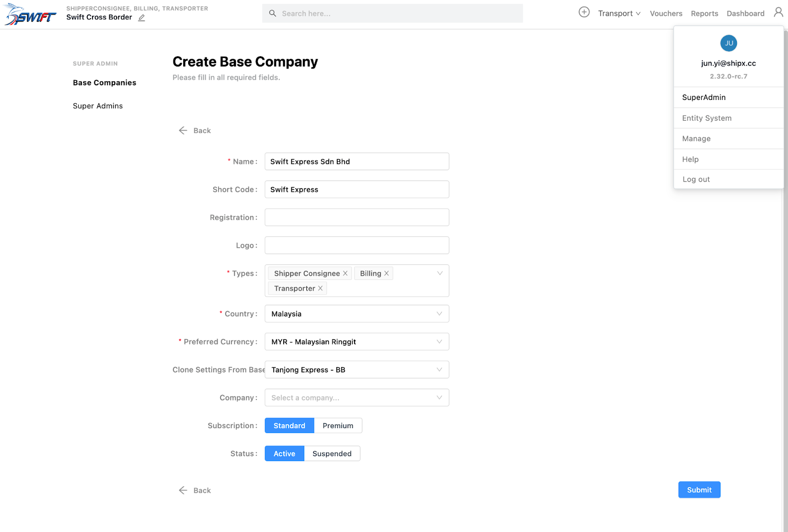Remove the Billing type tag

387,273
